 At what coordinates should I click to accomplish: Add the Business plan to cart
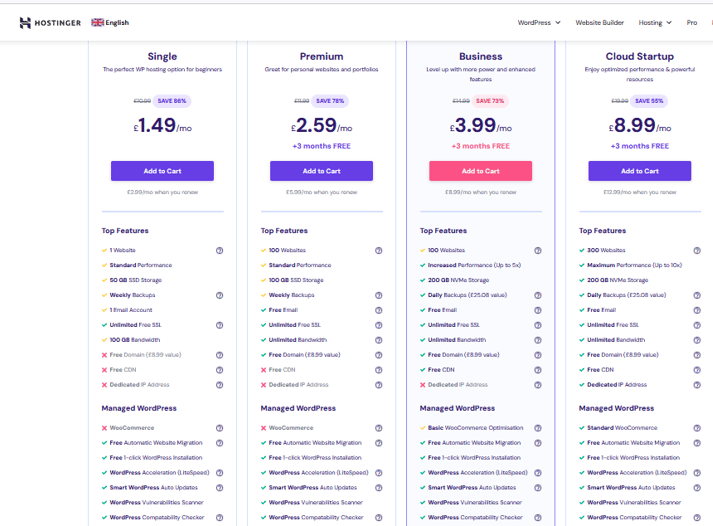pos(481,171)
